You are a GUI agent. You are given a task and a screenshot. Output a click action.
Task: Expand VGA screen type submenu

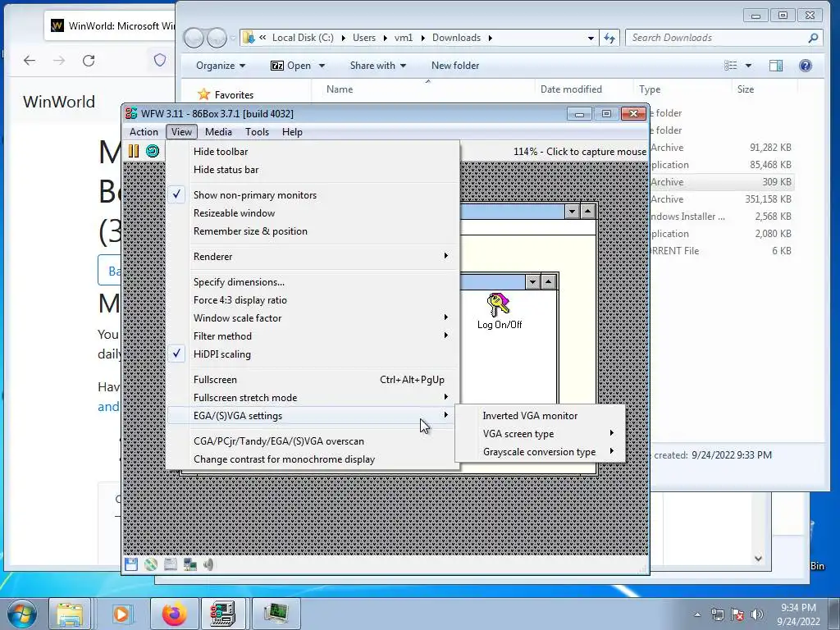[540, 434]
